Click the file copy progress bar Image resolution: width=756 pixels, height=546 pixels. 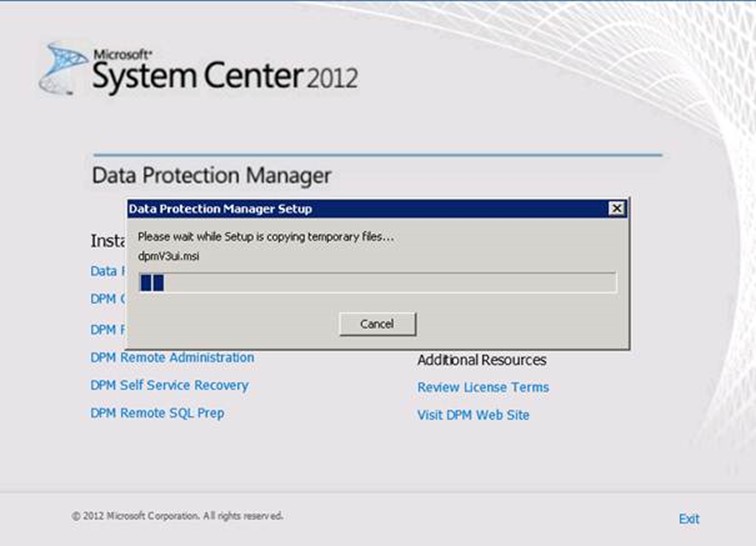point(377,282)
